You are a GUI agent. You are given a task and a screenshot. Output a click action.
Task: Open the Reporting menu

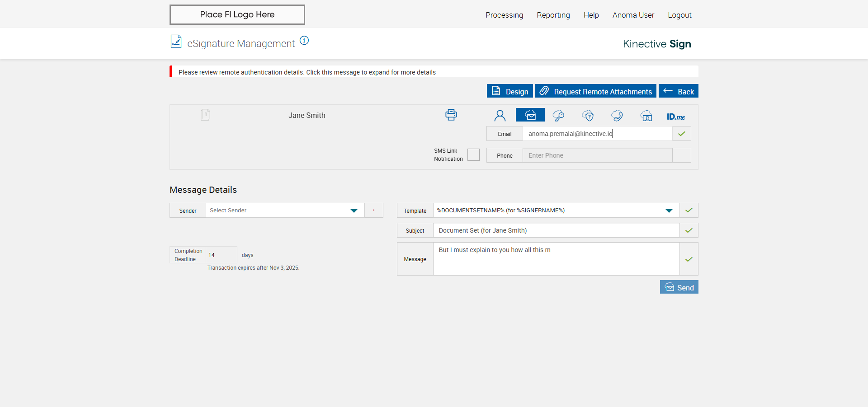[553, 15]
